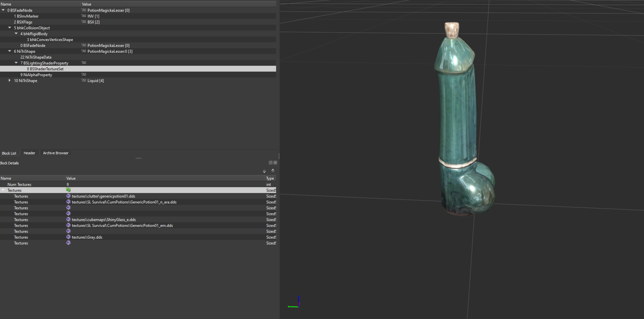The image size is (644, 319).
Task: Click the text icon beside PotionMagickaLesser:0 [3]
Action: coord(84,51)
